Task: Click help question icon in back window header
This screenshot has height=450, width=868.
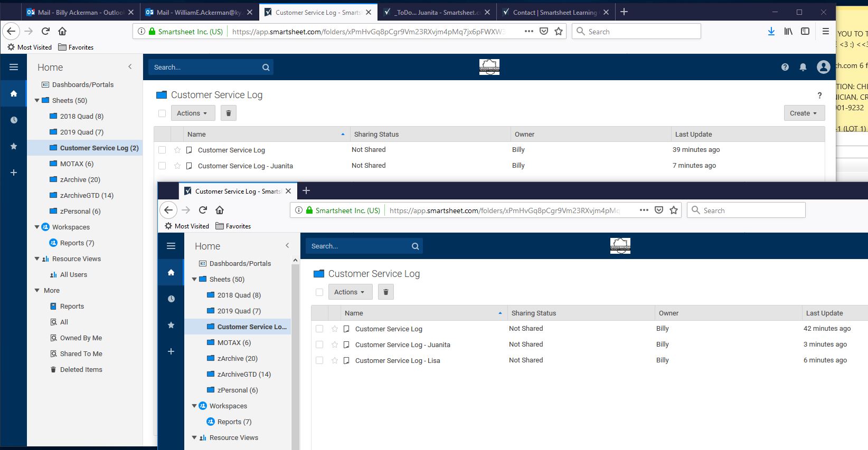Action: pyautogui.click(x=785, y=67)
